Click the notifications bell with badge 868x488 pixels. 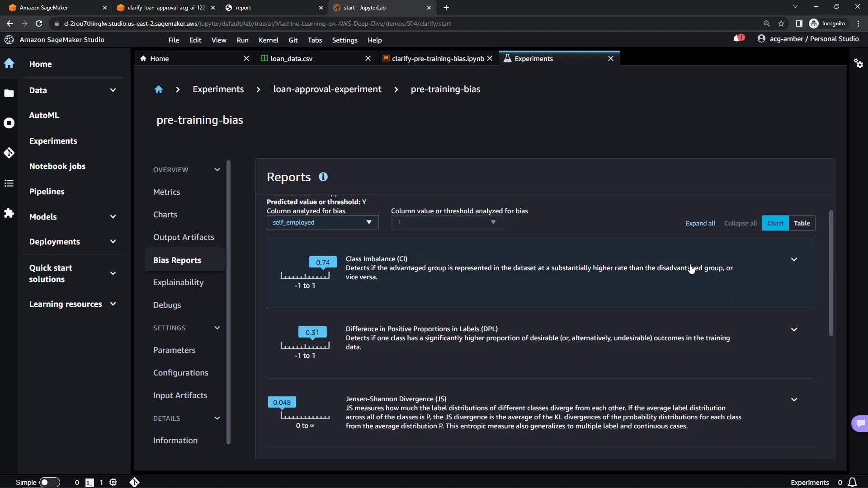(738, 39)
